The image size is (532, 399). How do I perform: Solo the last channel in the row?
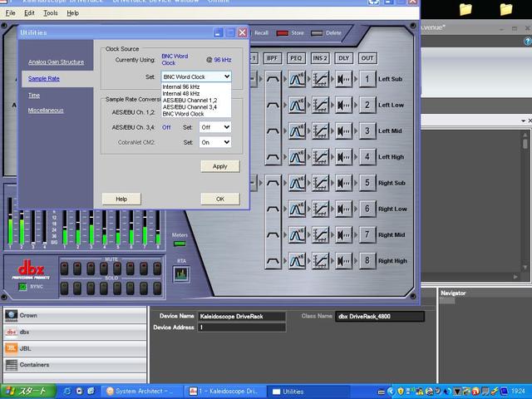[x=157, y=288]
